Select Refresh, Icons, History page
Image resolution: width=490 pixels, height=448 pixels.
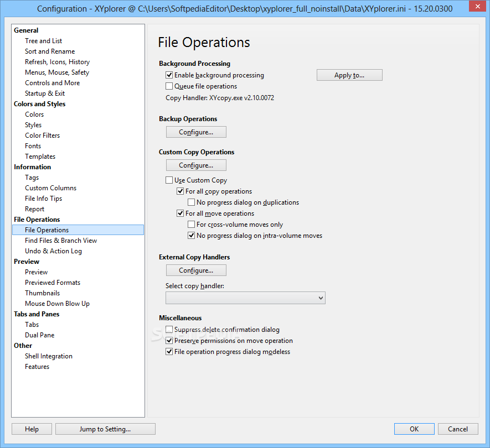57,62
